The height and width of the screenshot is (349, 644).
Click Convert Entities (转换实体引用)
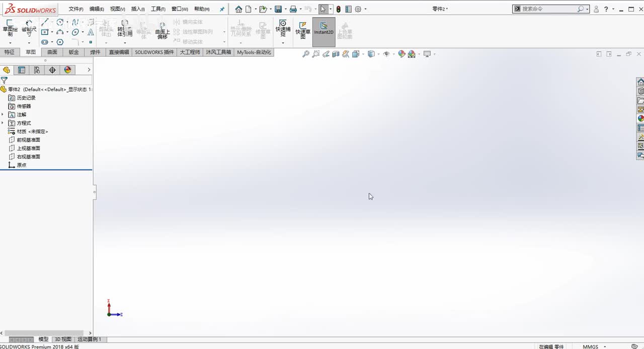pyautogui.click(x=125, y=29)
